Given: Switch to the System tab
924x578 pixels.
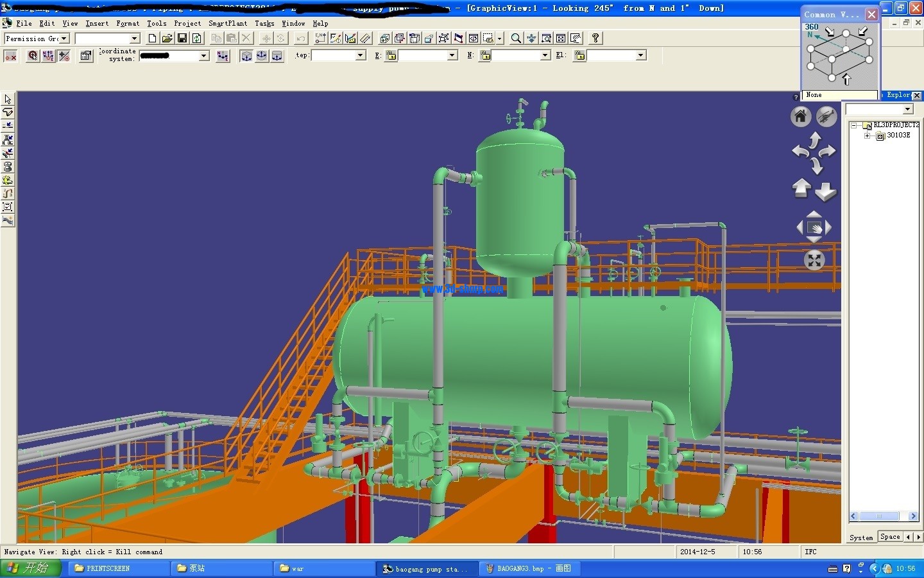Looking at the screenshot, I should click(x=861, y=538).
